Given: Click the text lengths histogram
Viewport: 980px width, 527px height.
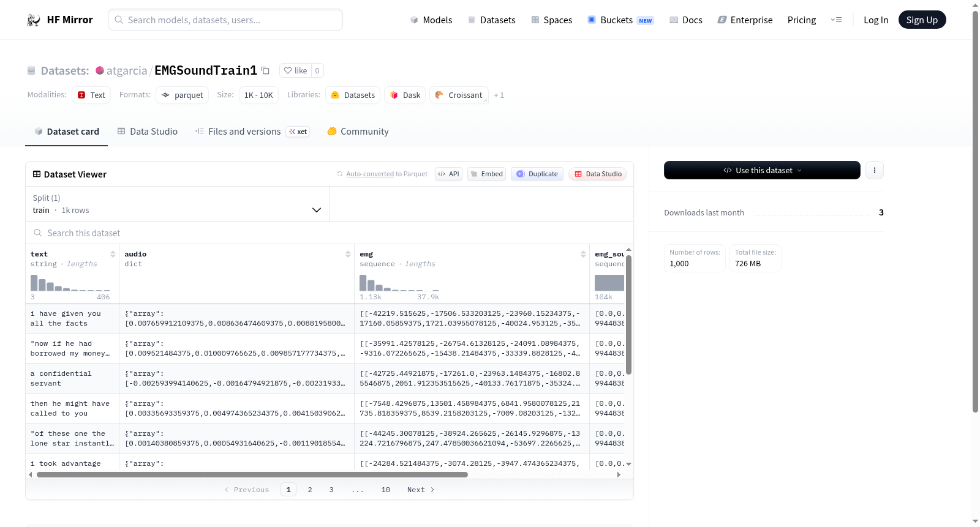Looking at the screenshot, I should 70,283.
